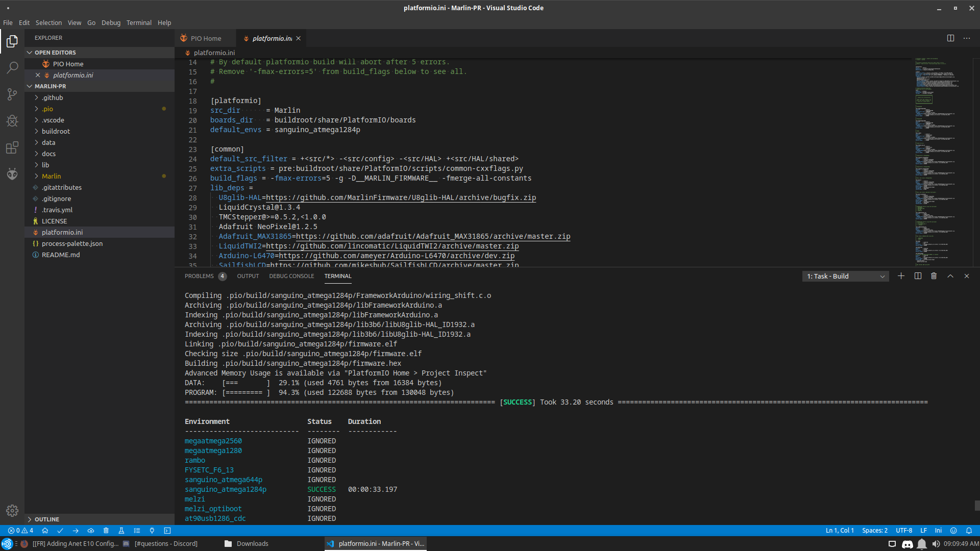The height and width of the screenshot is (551, 980).
Task: Expand the buildroot folder
Action: pos(56,131)
